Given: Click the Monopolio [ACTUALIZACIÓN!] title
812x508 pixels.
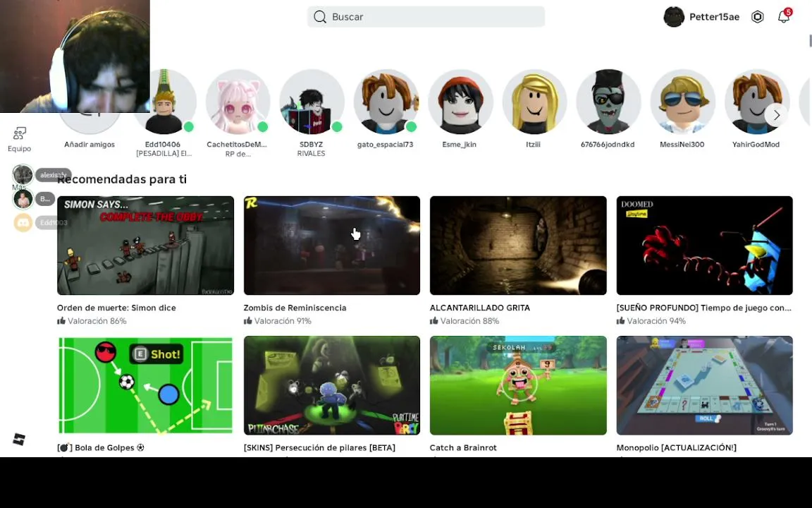Looking at the screenshot, I should point(677,448).
